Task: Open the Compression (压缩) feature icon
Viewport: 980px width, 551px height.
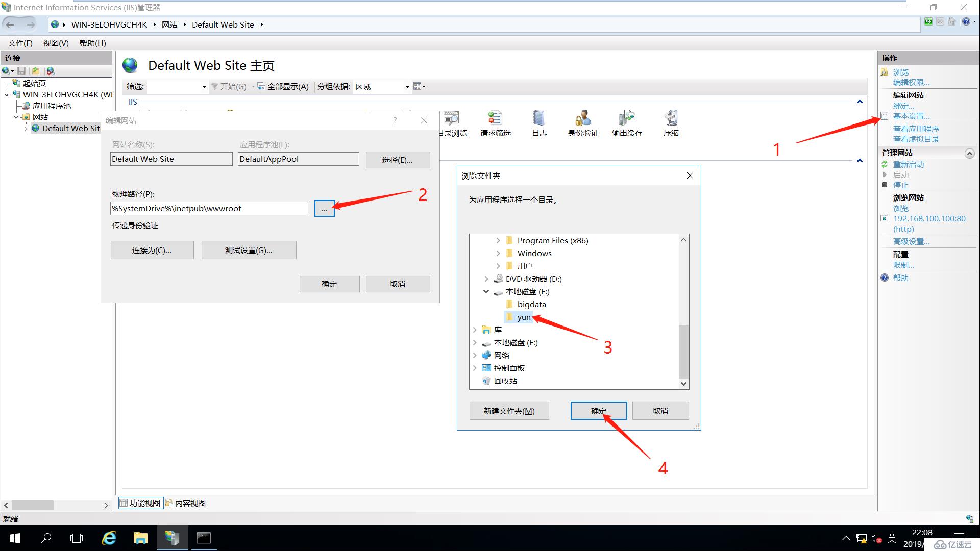Action: click(x=671, y=123)
